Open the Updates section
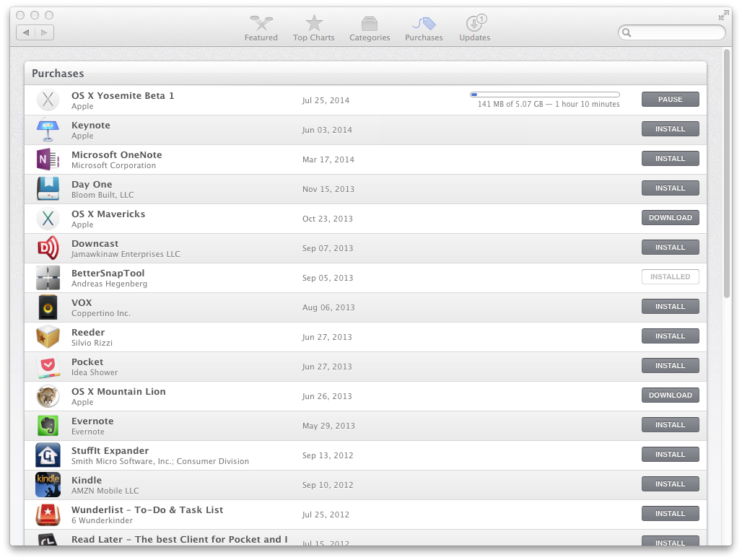This screenshot has width=742, height=560. click(475, 28)
